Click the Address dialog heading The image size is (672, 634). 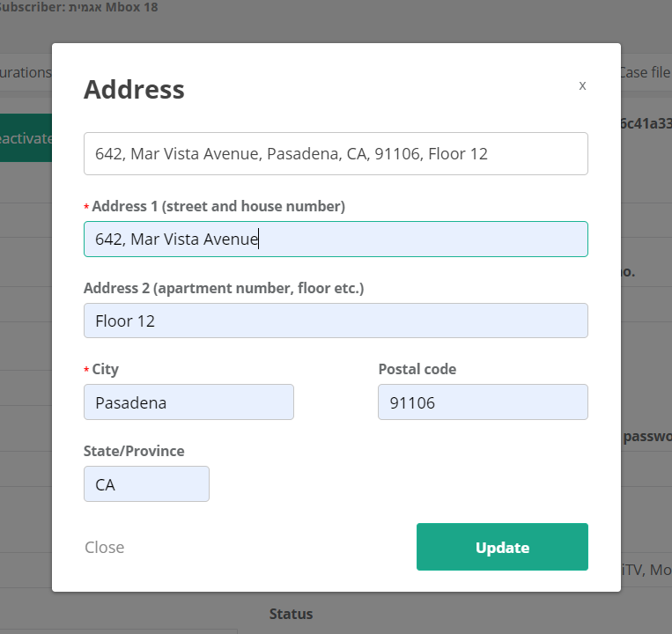tap(134, 89)
